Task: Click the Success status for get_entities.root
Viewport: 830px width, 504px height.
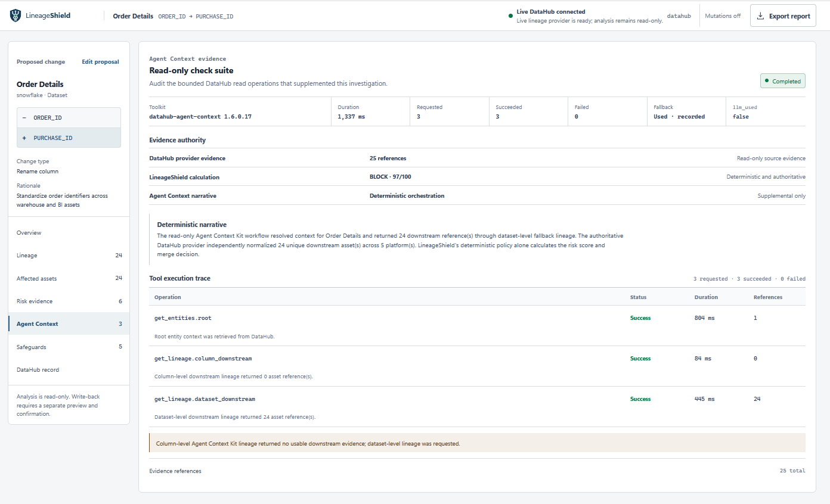Action: click(640, 318)
